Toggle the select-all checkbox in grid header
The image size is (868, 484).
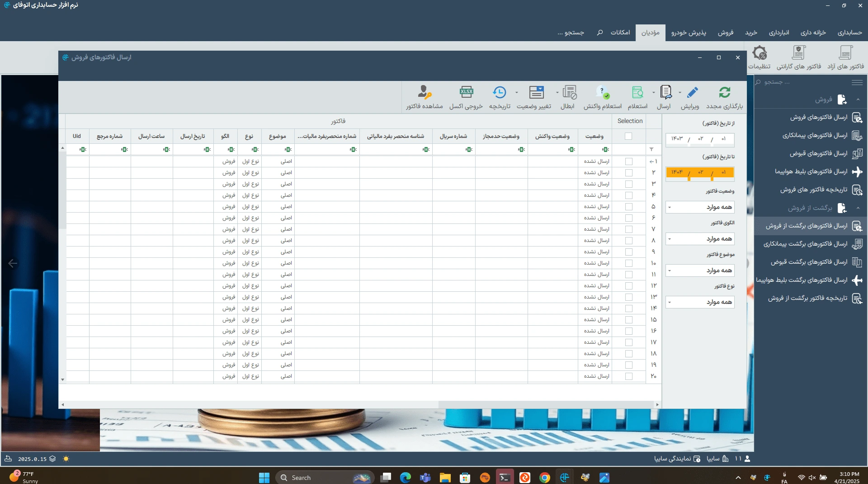pos(628,136)
